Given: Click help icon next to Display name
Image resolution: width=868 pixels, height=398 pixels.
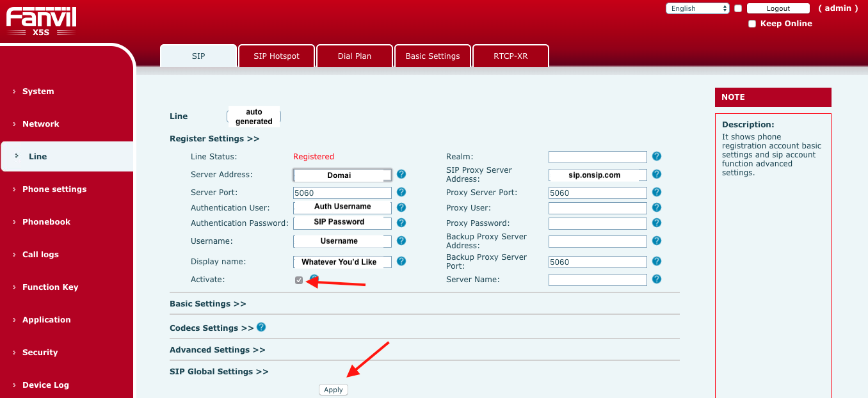Looking at the screenshot, I should [401, 261].
